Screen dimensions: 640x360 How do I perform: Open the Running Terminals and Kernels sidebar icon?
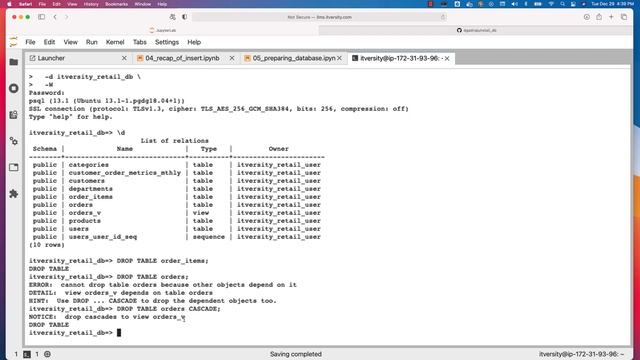tap(13, 88)
